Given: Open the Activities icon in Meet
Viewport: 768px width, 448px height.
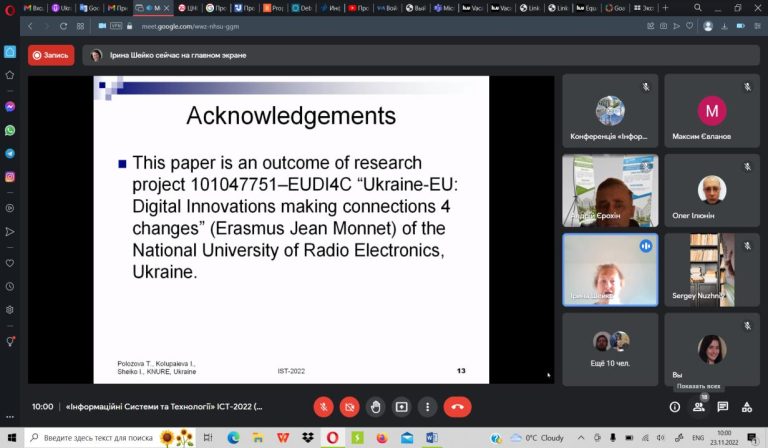Looking at the screenshot, I should pyautogui.click(x=746, y=407).
